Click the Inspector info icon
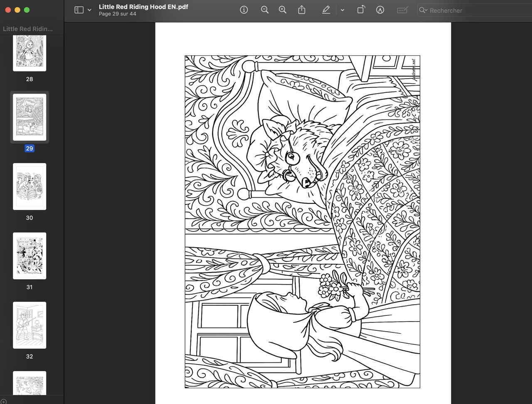 click(244, 10)
